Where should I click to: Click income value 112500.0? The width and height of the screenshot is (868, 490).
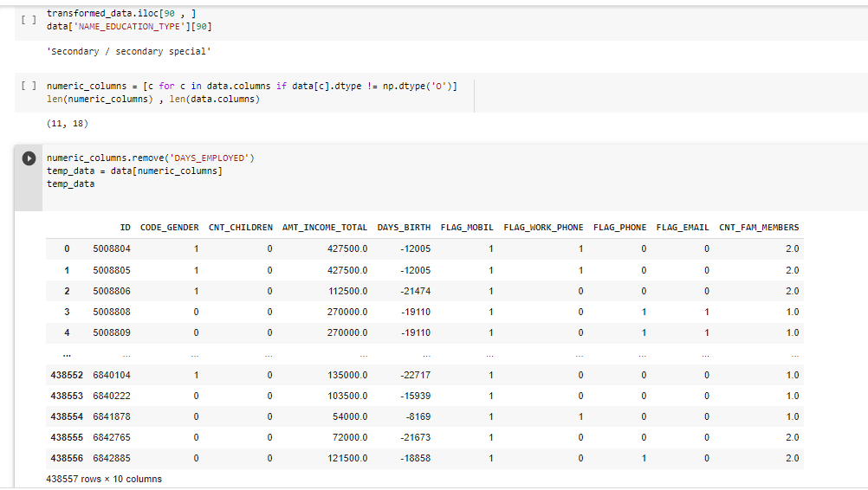(x=347, y=291)
